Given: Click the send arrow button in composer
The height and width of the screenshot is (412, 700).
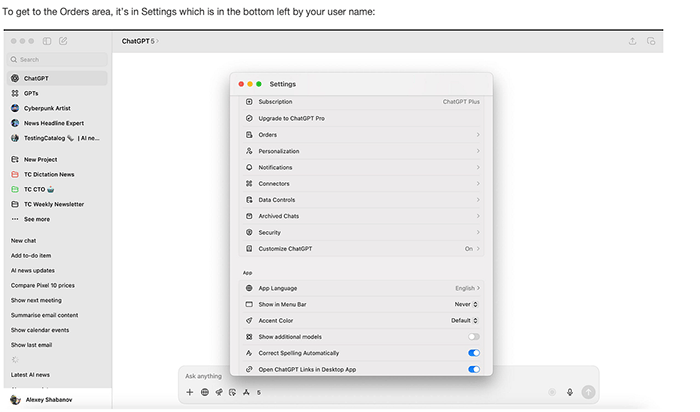Looking at the screenshot, I should click(x=588, y=392).
